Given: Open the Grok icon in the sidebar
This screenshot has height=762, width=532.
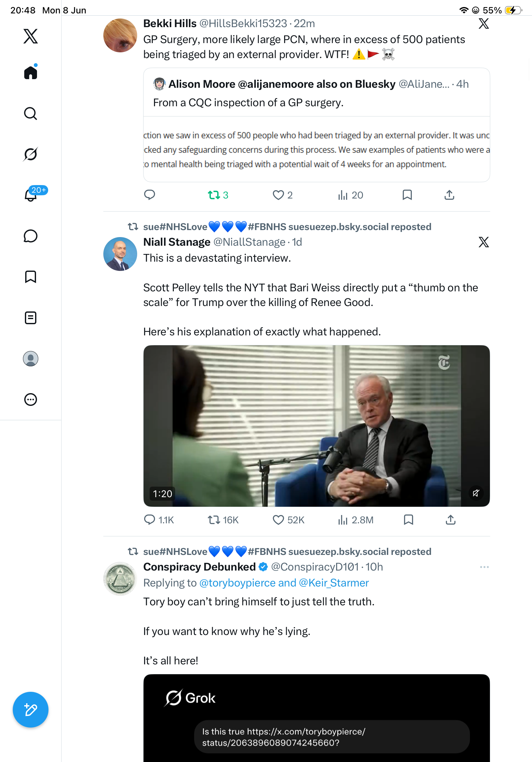Looking at the screenshot, I should (x=31, y=154).
